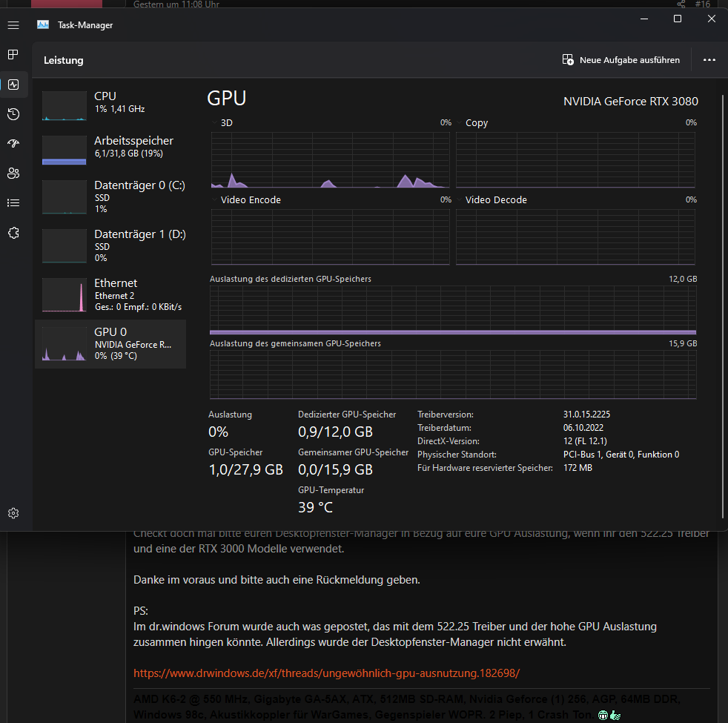Click the CPU mini graph thumbnail
The height and width of the screenshot is (723, 728).
(x=64, y=106)
